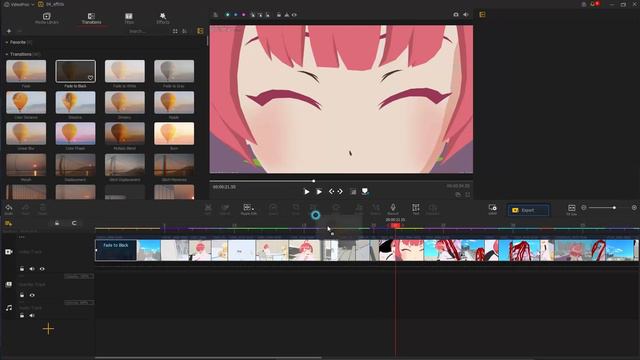Click the Redo toolbar icon

(x=25, y=209)
